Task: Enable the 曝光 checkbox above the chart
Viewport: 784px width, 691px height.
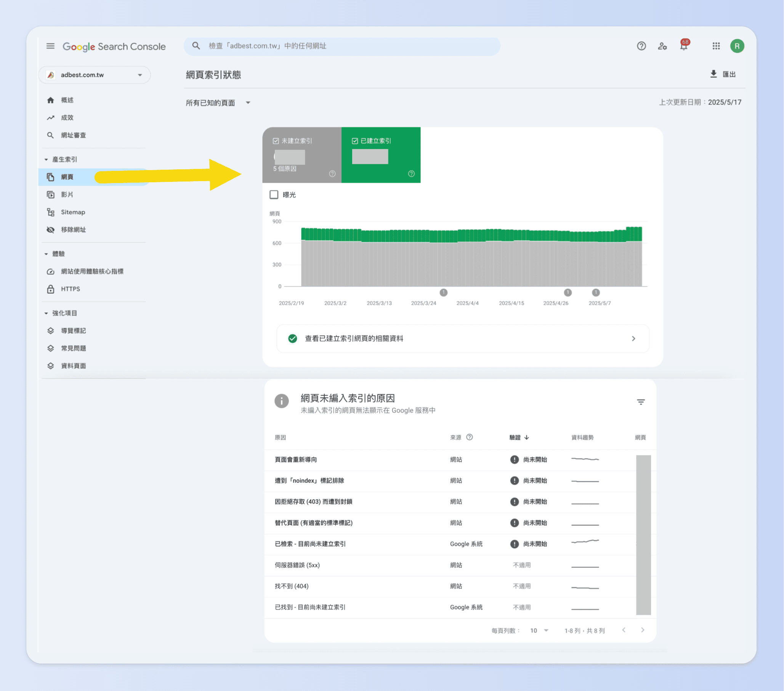Action: click(274, 194)
